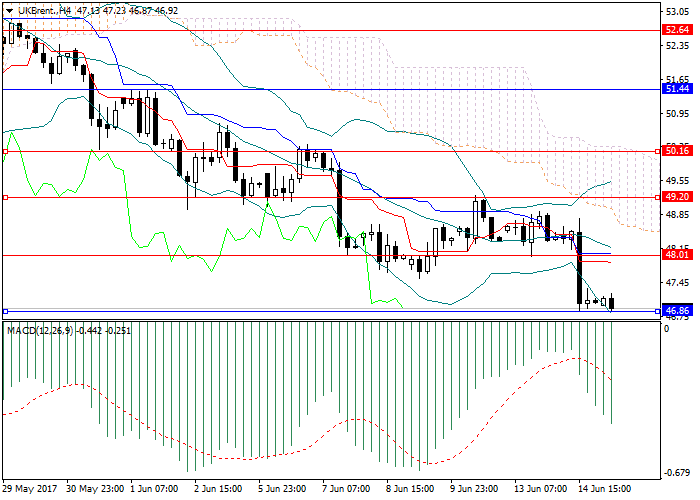The height and width of the screenshot is (500, 700).
Task: Select the 52.64 red price level label
Action: (677, 30)
